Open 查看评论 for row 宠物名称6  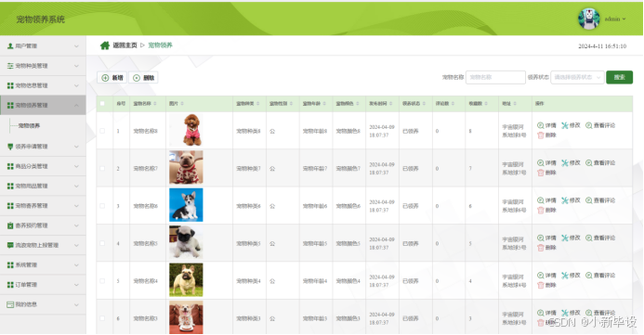pos(600,200)
